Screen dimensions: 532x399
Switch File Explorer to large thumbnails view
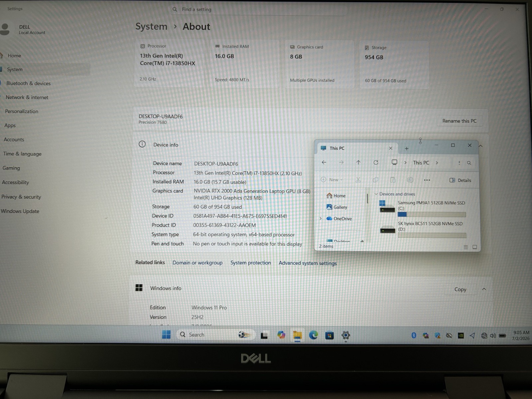(x=474, y=247)
